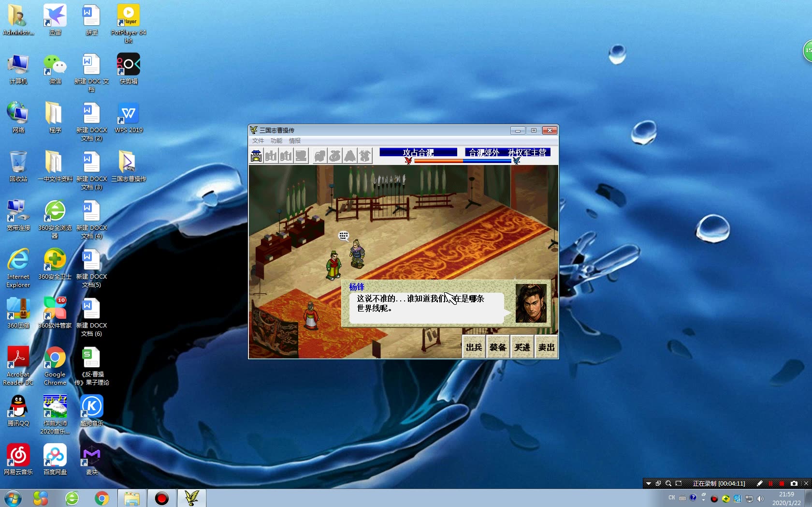Open the 回收站 recycle bin icon
The width and height of the screenshot is (812, 507).
tap(18, 166)
